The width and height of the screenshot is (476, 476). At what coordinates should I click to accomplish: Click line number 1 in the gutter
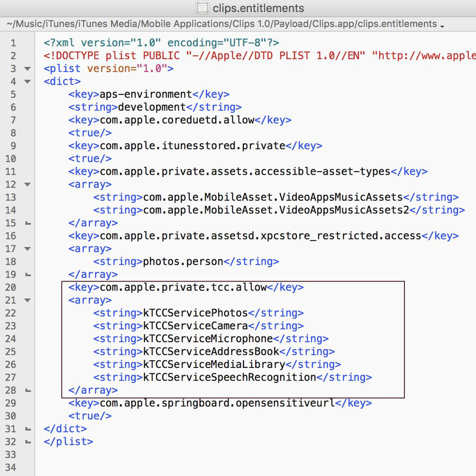click(14, 43)
